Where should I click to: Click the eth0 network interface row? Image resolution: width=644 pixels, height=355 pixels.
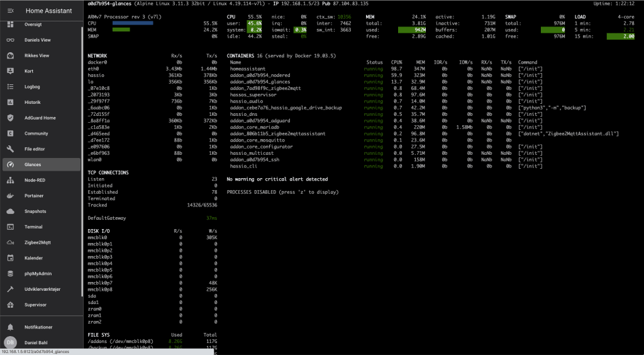point(152,69)
